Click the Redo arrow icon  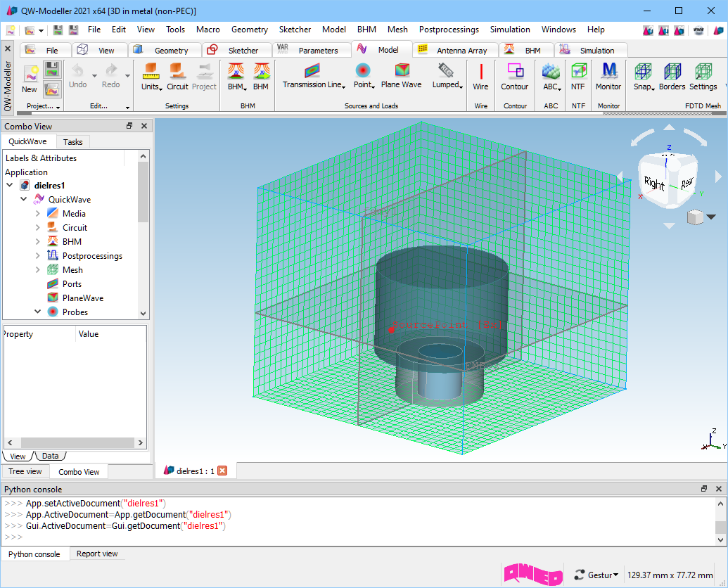tap(111, 70)
